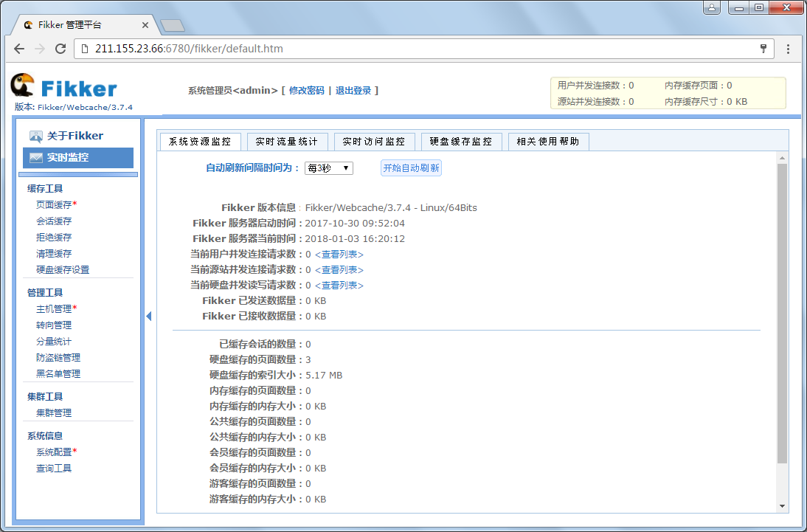Click the 开始自动刷新 button
The height and width of the screenshot is (532, 807).
(x=411, y=168)
